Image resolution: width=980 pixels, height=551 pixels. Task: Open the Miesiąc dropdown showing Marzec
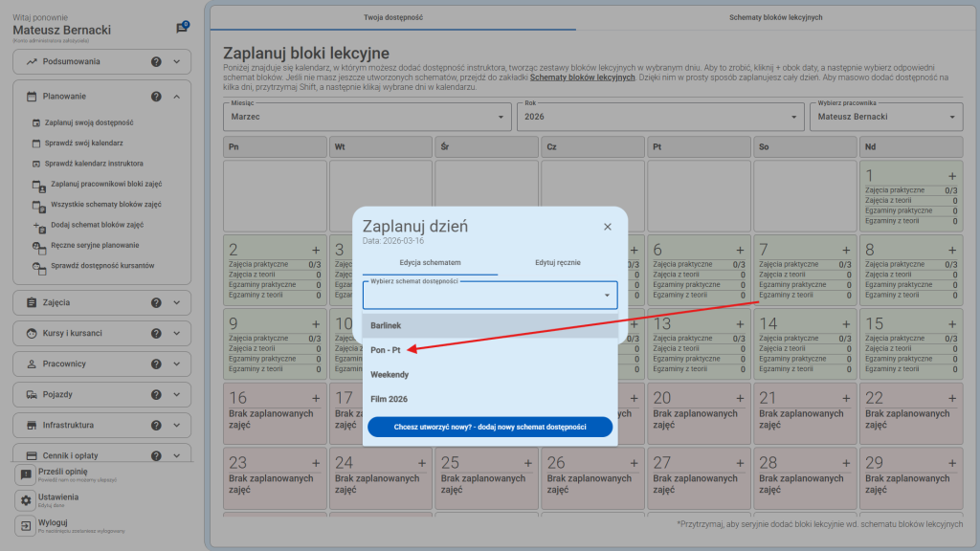click(x=367, y=117)
